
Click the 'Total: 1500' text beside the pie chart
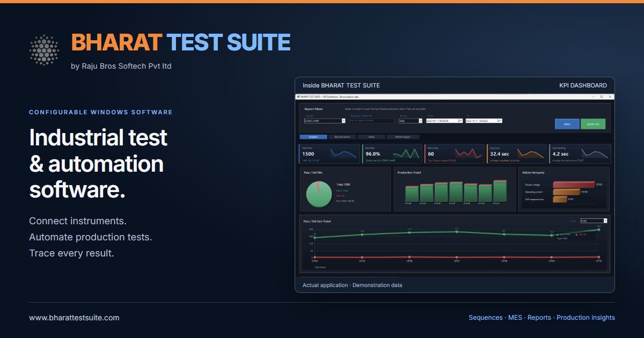(343, 185)
